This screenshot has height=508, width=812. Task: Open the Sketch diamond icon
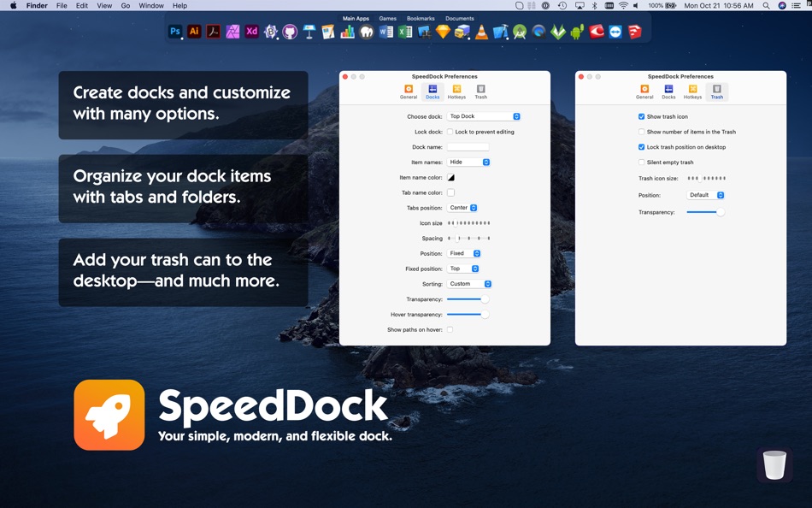443,32
